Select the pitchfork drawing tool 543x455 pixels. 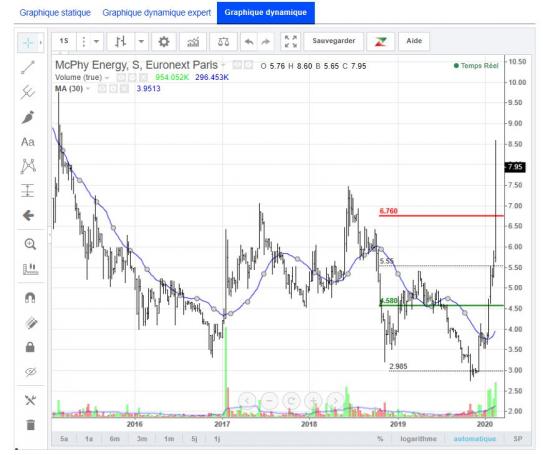[28, 92]
